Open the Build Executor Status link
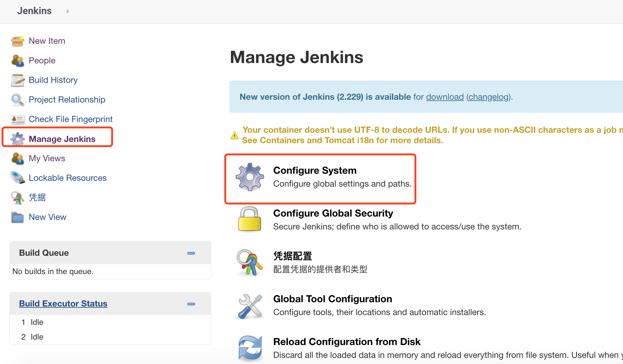 63,303
